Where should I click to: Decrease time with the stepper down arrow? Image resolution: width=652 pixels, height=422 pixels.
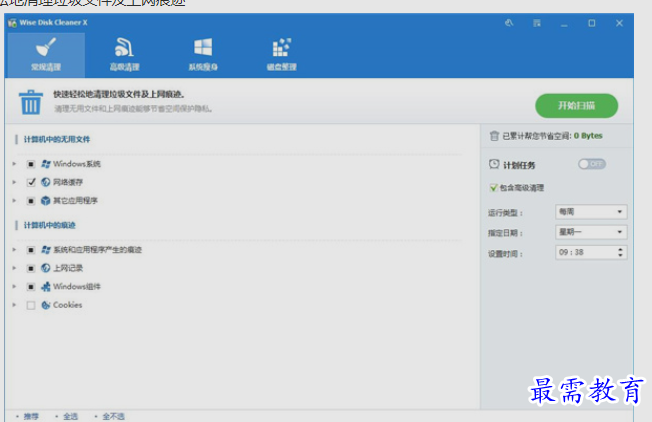[x=620, y=255]
